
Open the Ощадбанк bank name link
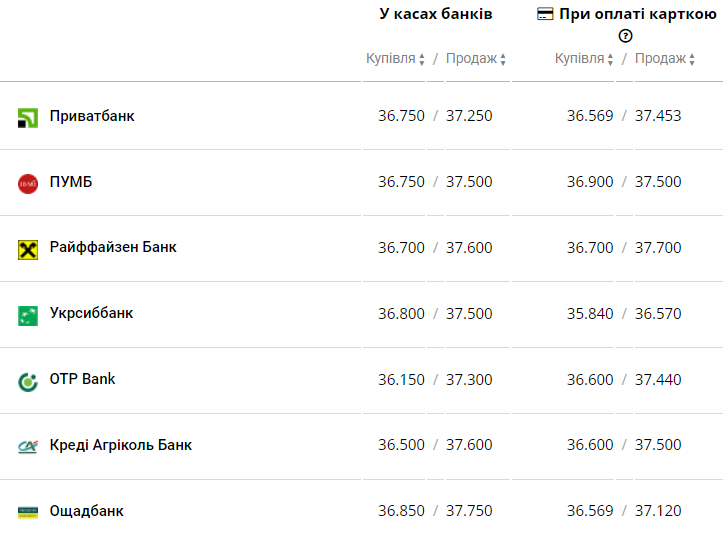pyautogui.click(x=87, y=511)
